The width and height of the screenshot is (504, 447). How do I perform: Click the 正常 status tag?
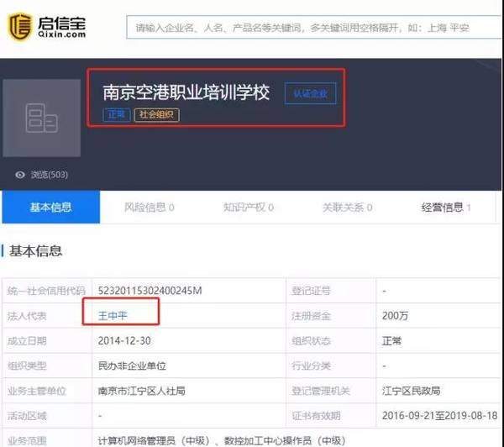117,114
